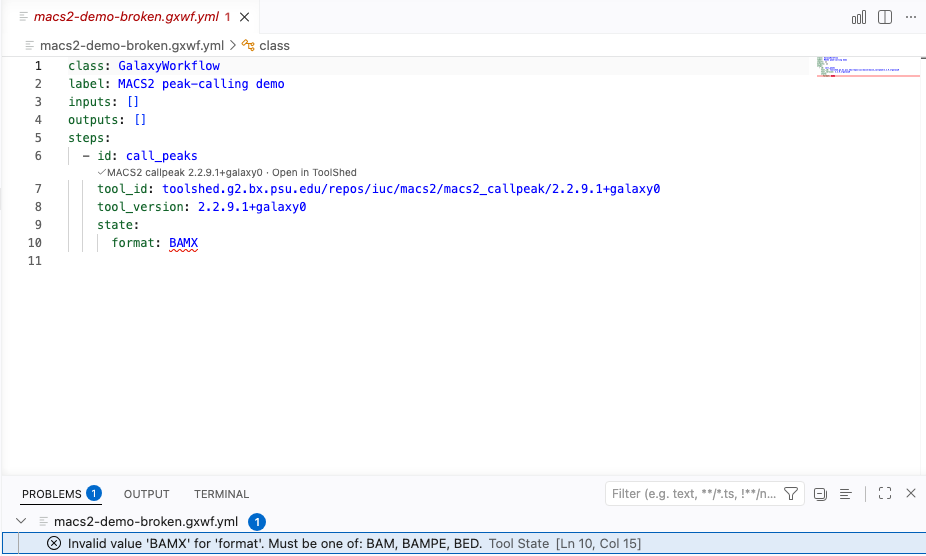Click the minimap code preview
926x556 pixels.
point(868,67)
